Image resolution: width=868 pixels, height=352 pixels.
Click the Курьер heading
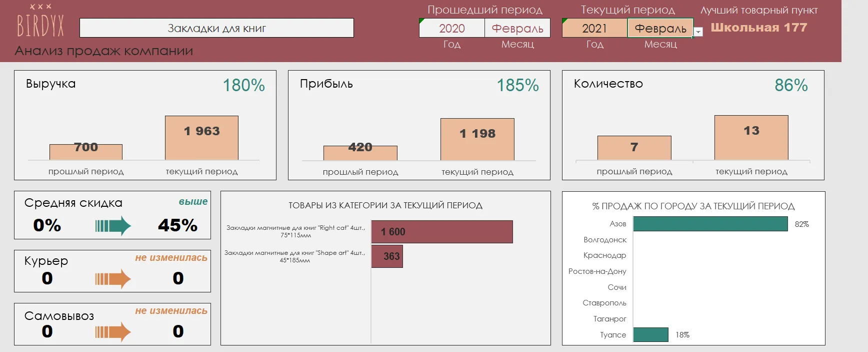coord(46,261)
